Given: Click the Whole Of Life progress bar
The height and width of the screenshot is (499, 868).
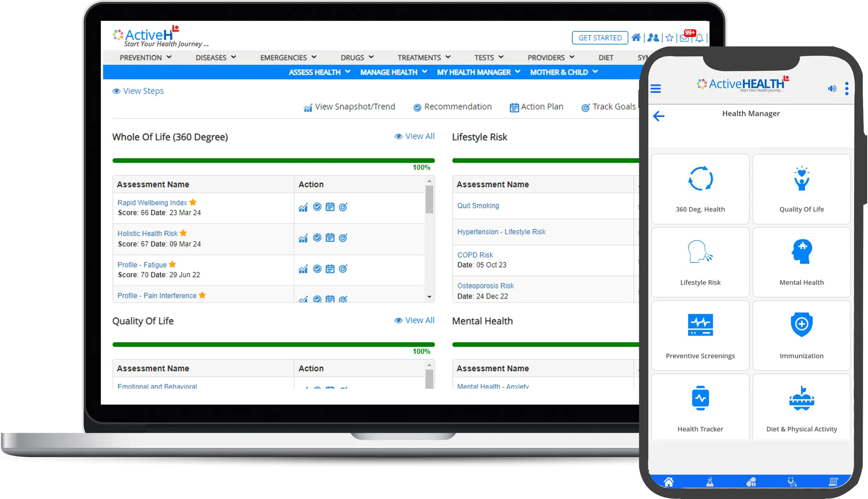Looking at the screenshot, I should (x=273, y=160).
